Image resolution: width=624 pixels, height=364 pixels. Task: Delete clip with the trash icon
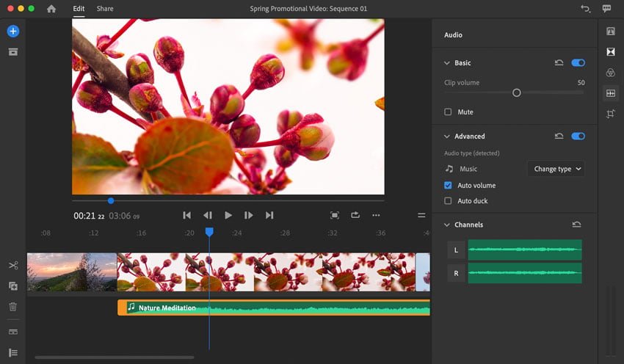click(13, 307)
